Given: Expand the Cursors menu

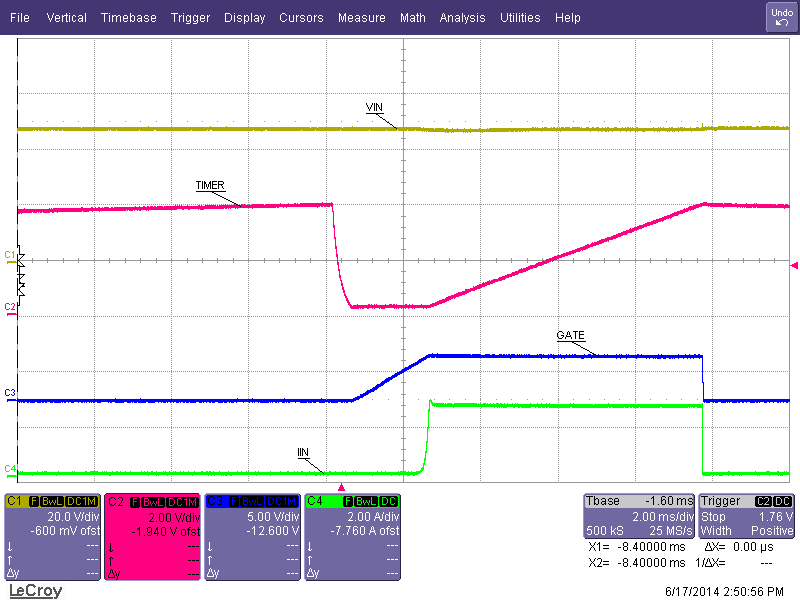Looking at the screenshot, I should (x=301, y=18).
